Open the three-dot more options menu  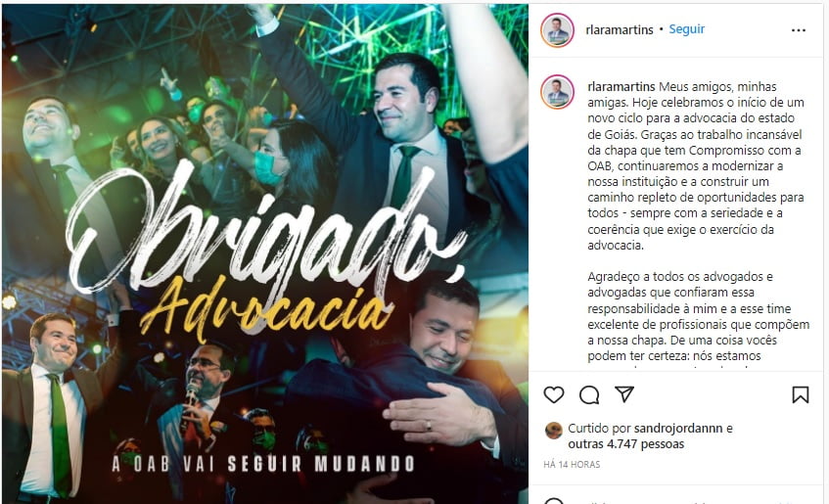(x=799, y=30)
